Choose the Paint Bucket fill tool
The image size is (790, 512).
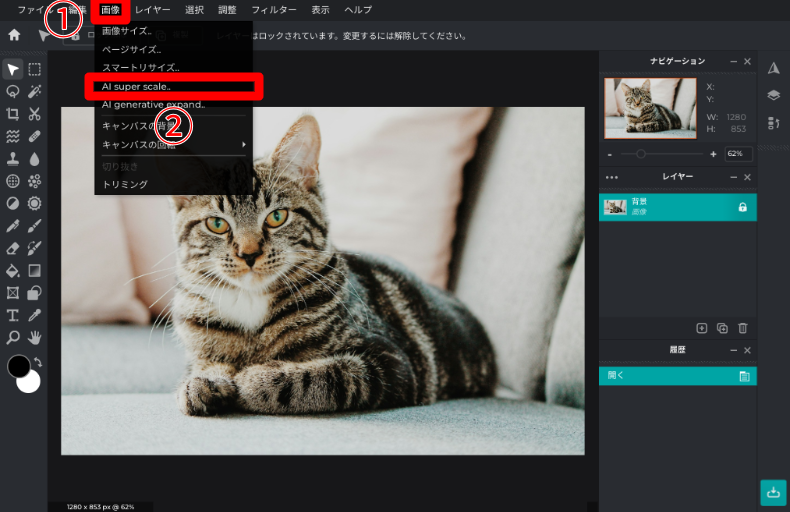point(13,270)
